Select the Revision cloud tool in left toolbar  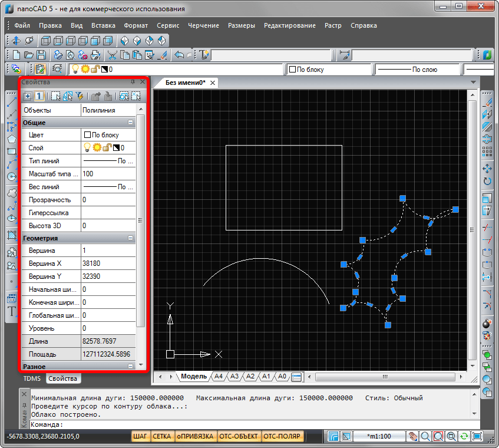click(x=12, y=193)
